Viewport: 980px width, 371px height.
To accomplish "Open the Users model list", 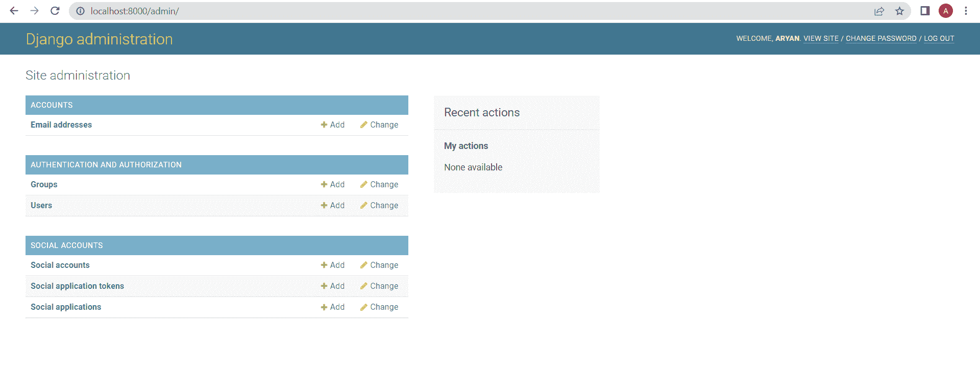I will (41, 205).
